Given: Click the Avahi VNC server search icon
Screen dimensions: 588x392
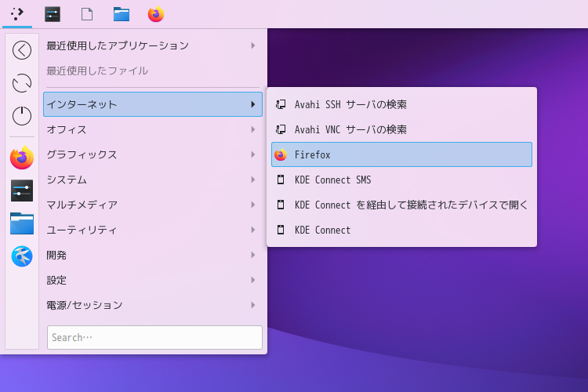Looking at the screenshot, I should [x=281, y=129].
